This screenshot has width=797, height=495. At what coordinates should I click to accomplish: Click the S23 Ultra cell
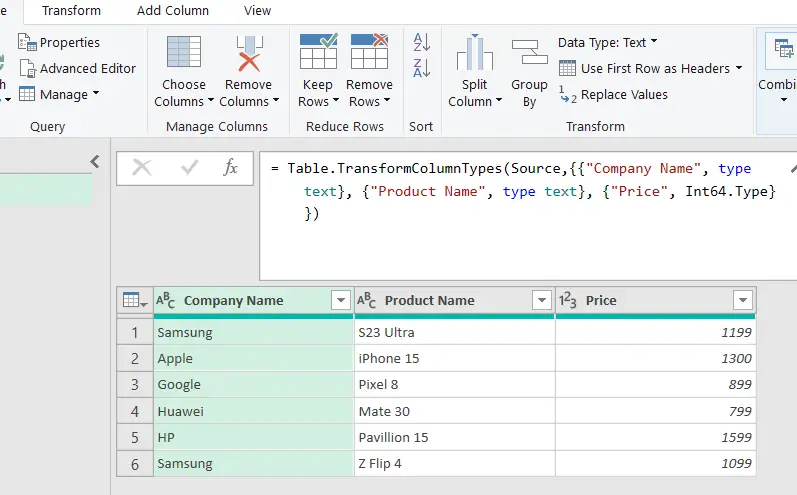click(455, 332)
